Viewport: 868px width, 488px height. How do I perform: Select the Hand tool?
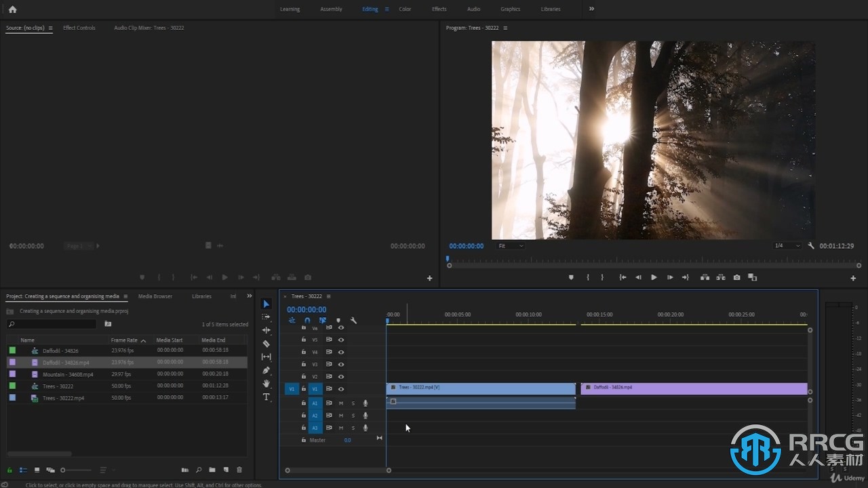[x=267, y=384]
